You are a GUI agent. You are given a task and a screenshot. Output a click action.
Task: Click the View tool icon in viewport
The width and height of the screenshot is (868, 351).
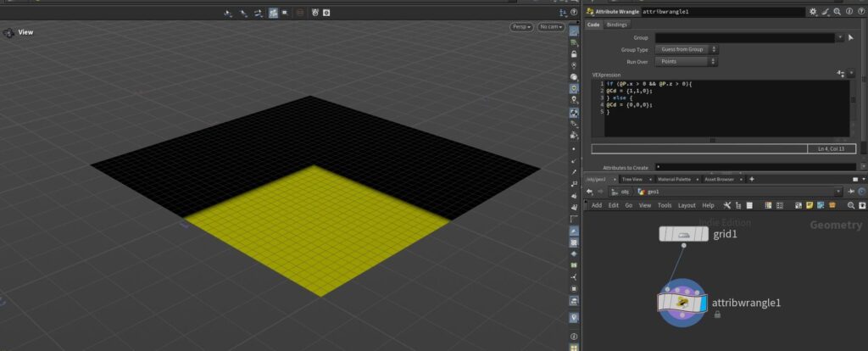[8, 33]
